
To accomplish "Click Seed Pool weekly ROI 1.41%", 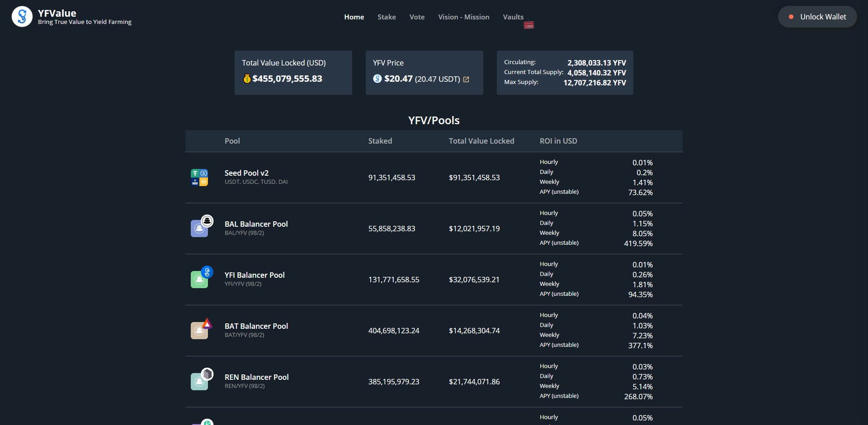I will (x=642, y=182).
